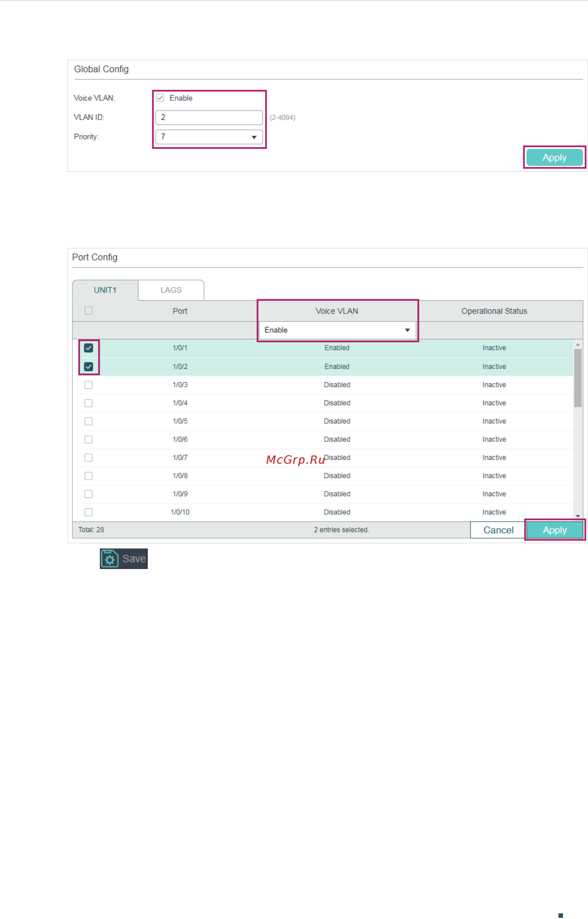Click Disabled status of port 1/0/3
This screenshot has height=919, width=588.
tap(337, 385)
